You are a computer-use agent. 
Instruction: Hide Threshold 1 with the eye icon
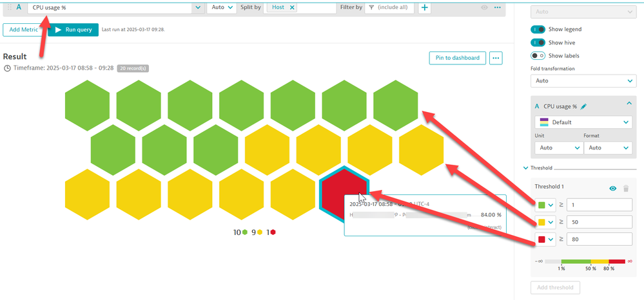click(613, 188)
